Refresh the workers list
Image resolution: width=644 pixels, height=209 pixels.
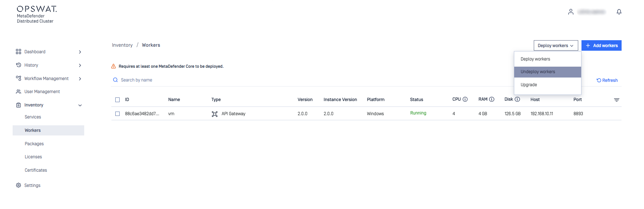point(607,80)
